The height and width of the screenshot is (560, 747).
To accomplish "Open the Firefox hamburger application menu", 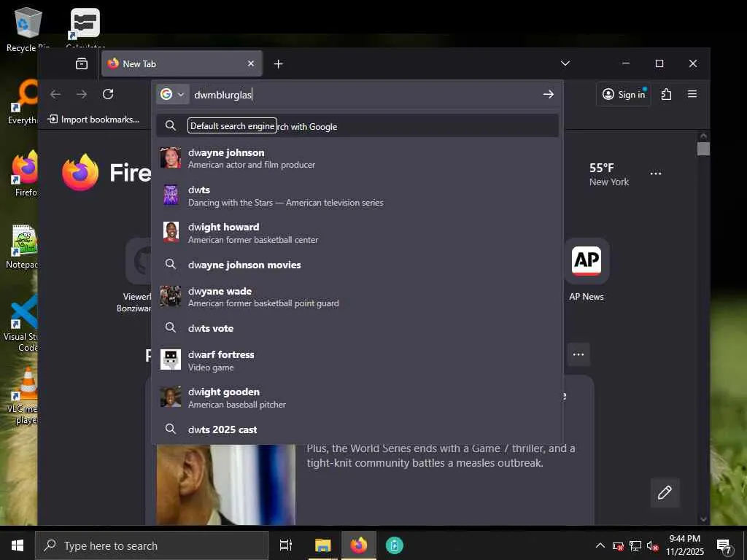I will pyautogui.click(x=692, y=94).
